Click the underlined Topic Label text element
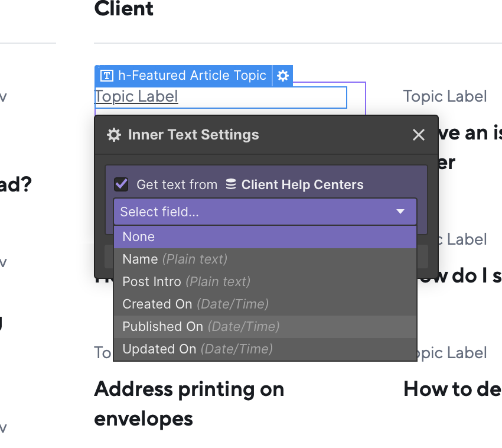The width and height of the screenshot is (502, 448). click(x=136, y=96)
